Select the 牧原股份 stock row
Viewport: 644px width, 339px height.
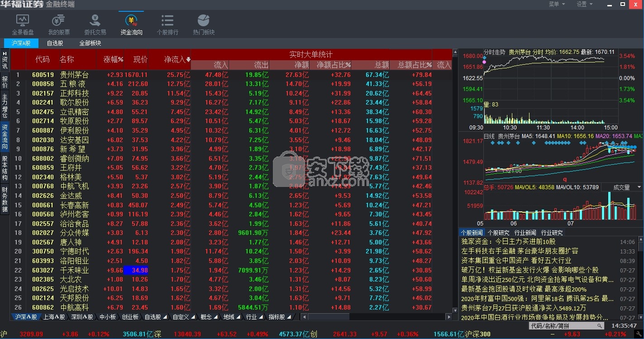(x=231, y=121)
